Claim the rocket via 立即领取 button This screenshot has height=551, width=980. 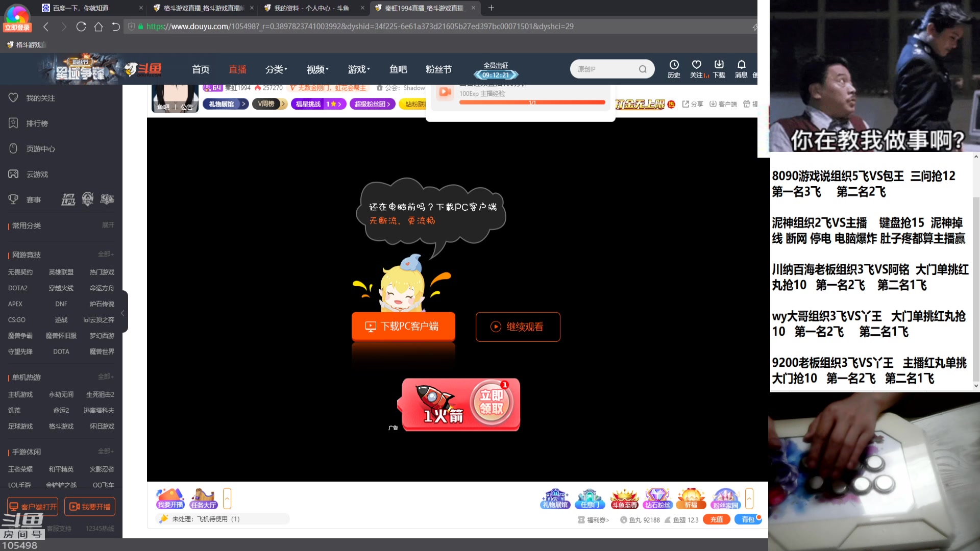[491, 402]
